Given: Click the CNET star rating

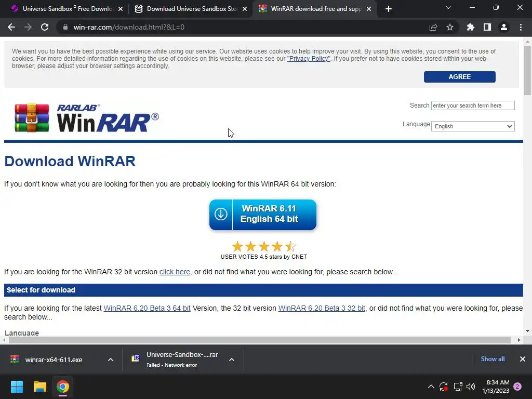Looking at the screenshot, I should (263, 246).
